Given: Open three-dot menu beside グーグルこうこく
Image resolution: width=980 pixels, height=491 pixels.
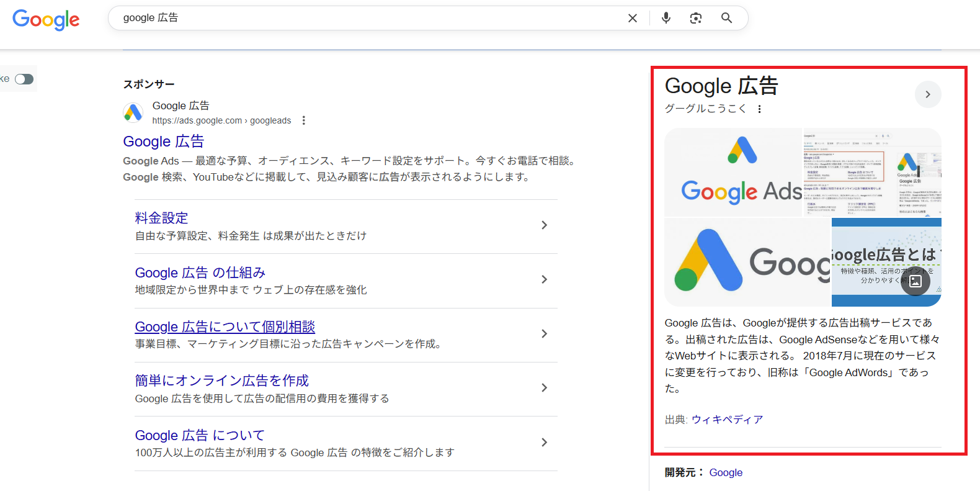Looking at the screenshot, I should [759, 109].
